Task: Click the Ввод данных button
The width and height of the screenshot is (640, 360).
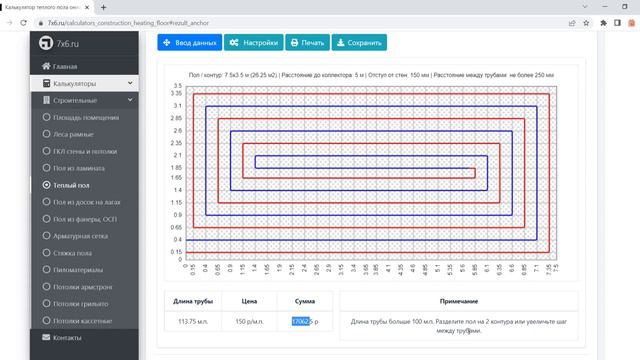Action: (190, 42)
